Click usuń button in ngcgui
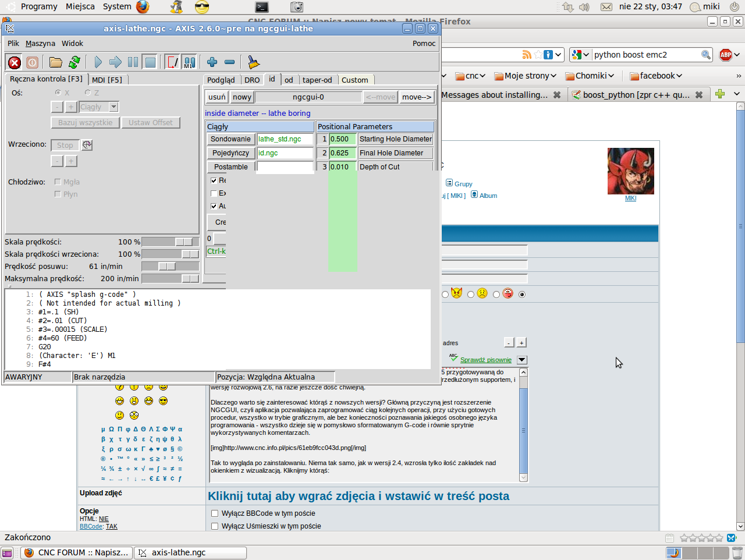The height and width of the screenshot is (560, 745). click(x=217, y=97)
